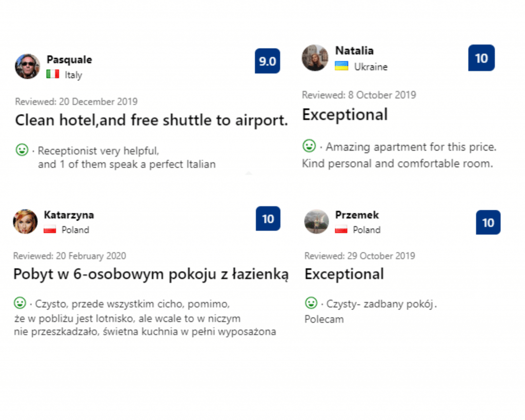This screenshot has width=525, height=420.
Task: Click Katarzyna's profile avatar
Action: click(25, 222)
